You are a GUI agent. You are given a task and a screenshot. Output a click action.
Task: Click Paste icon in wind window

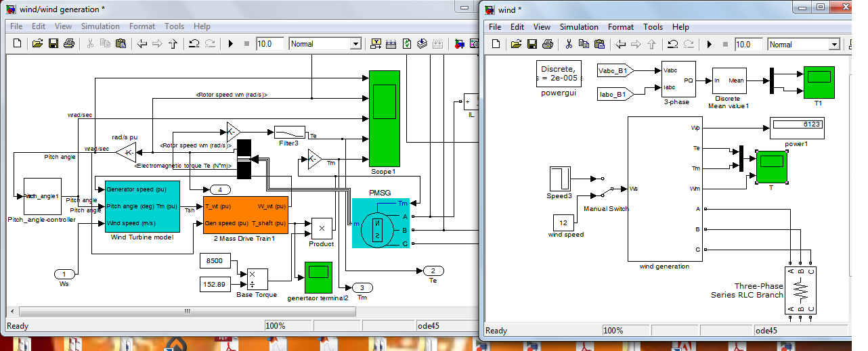click(600, 44)
